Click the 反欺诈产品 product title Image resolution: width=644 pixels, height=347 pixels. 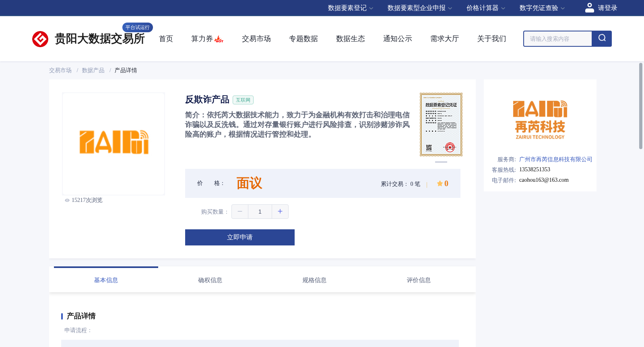point(207,100)
